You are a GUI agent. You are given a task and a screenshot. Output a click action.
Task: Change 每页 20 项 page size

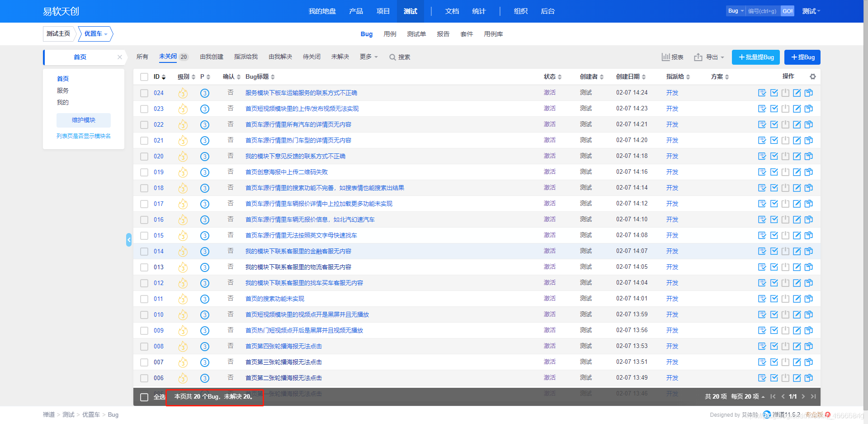748,396
